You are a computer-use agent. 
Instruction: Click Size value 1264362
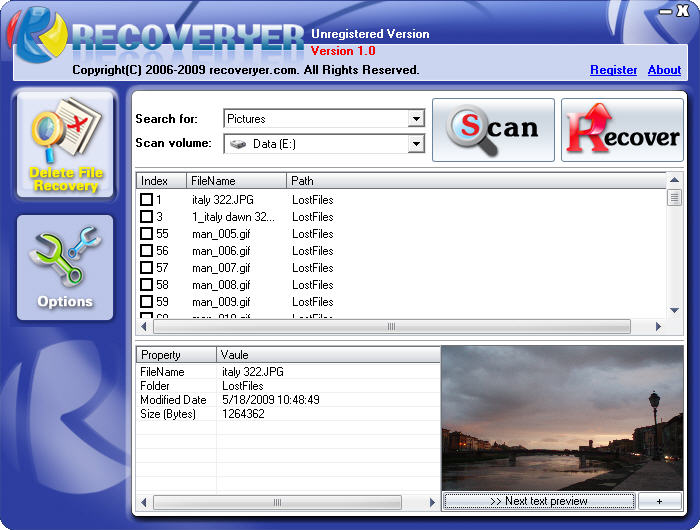[x=243, y=414]
